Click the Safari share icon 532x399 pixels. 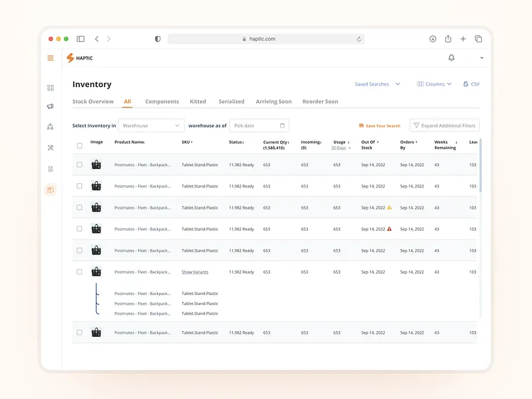click(448, 39)
